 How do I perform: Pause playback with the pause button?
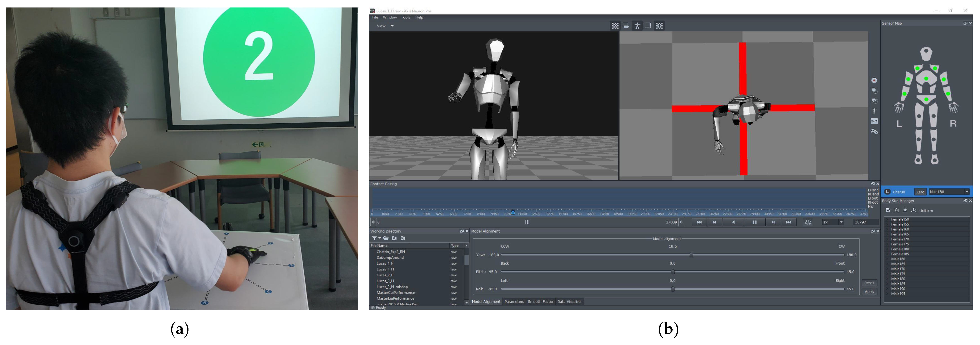pyautogui.click(x=754, y=222)
